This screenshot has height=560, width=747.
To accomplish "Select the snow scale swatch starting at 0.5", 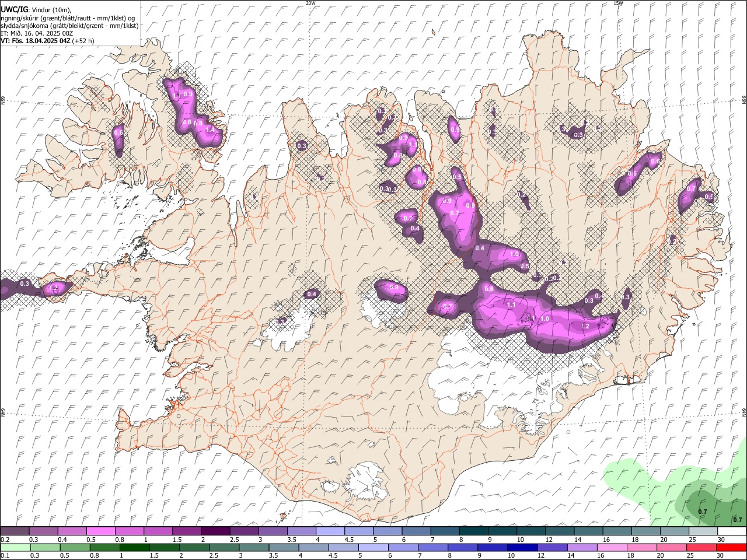I will pos(101,531).
